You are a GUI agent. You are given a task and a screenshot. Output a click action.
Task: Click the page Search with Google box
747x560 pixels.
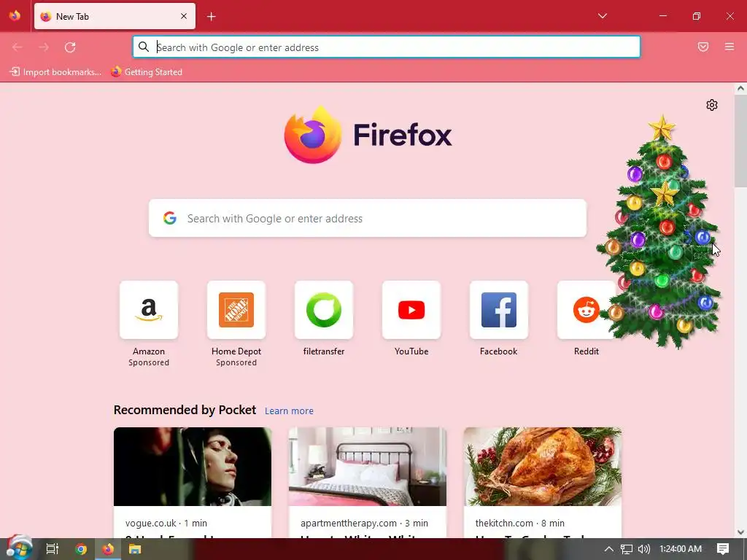point(368,218)
